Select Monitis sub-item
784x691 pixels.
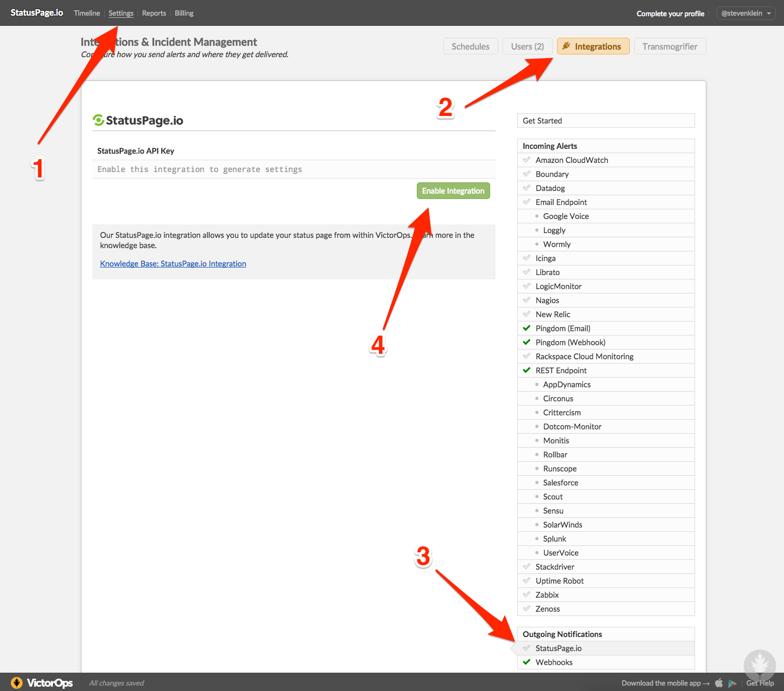tap(606, 441)
